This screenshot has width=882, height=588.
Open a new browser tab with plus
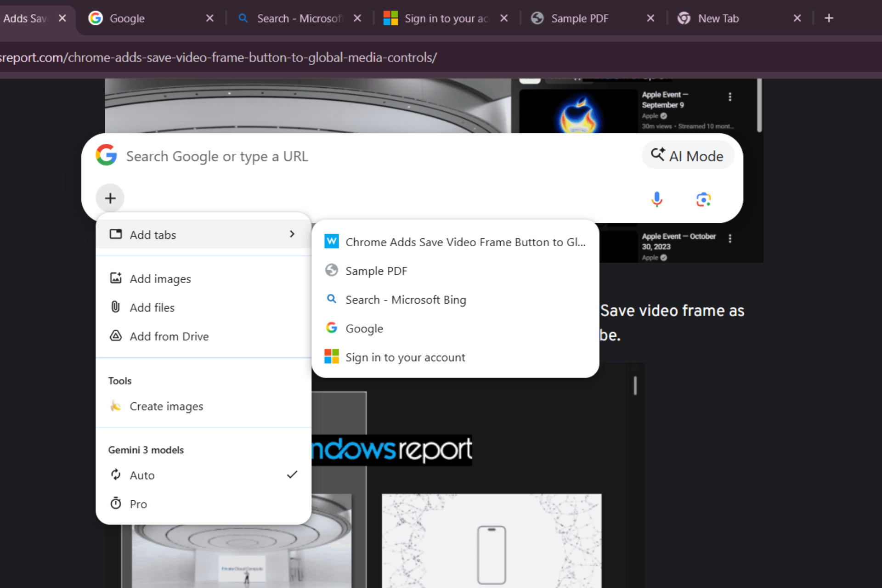click(829, 18)
